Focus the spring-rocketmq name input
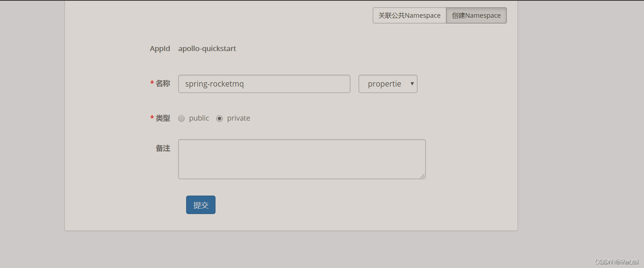Image resolution: width=644 pixels, height=268 pixels. click(264, 84)
